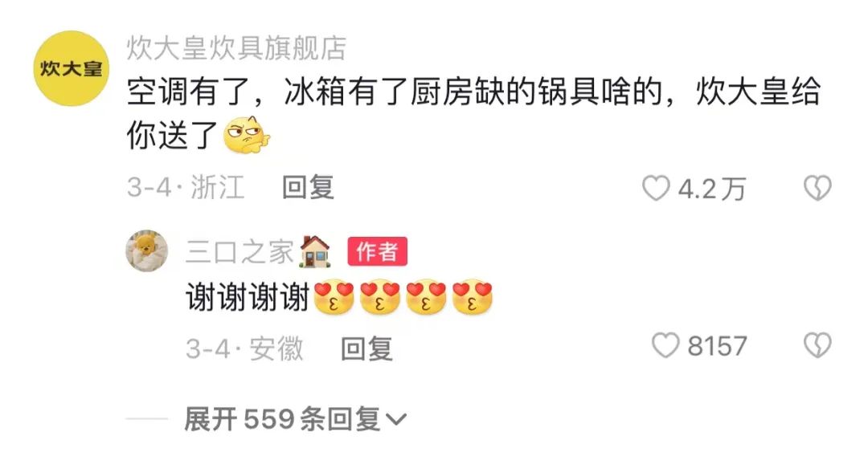
Task: Dislike the 炊大皇 comment via broken heart
Action: pos(817,188)
